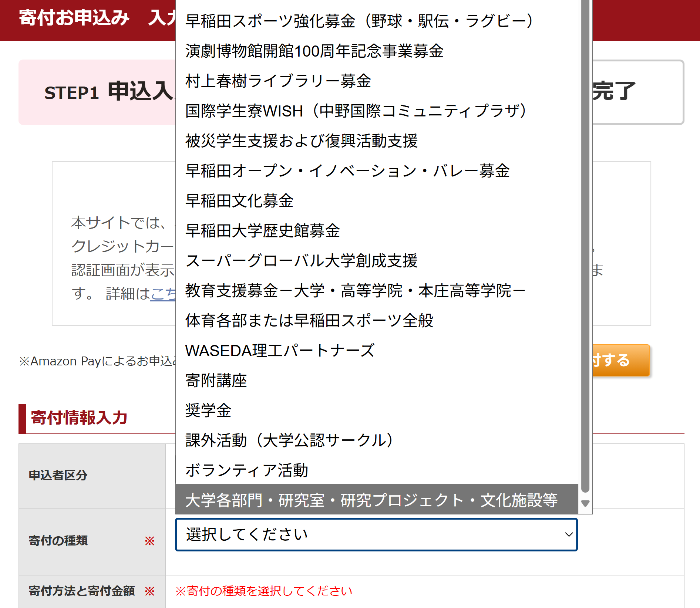
Task: Select highlighted 大学各部門・研究室・研究プロジェクト・文化施設等 option
Action: click(x=377, y=500)
